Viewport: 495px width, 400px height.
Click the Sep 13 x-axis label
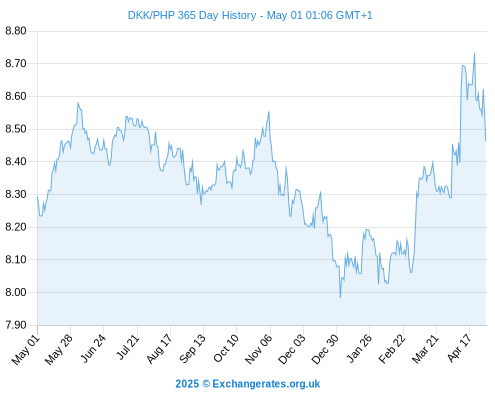192,349
